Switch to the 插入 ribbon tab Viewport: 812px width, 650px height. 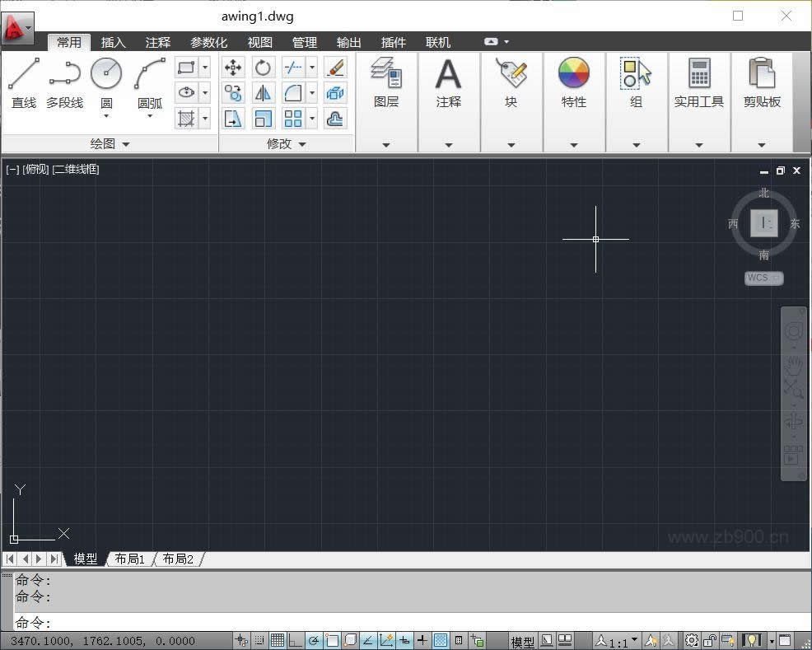click(x=113, y=42)
